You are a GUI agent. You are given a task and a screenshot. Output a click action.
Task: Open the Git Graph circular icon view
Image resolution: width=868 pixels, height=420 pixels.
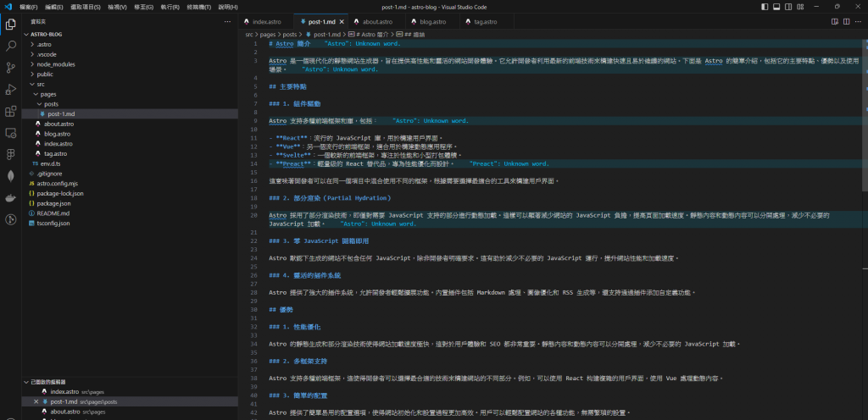click(10, 220)
